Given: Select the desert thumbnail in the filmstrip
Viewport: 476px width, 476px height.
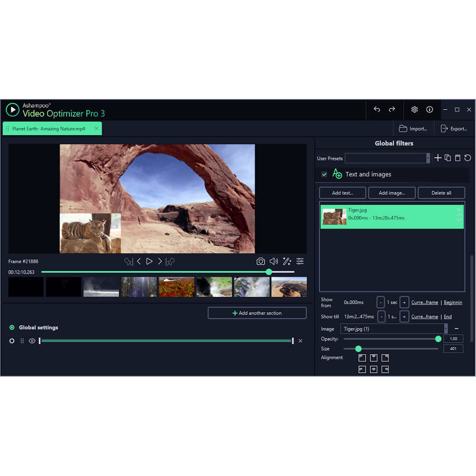Looking at the screenshot, I should tap(289, 287).
